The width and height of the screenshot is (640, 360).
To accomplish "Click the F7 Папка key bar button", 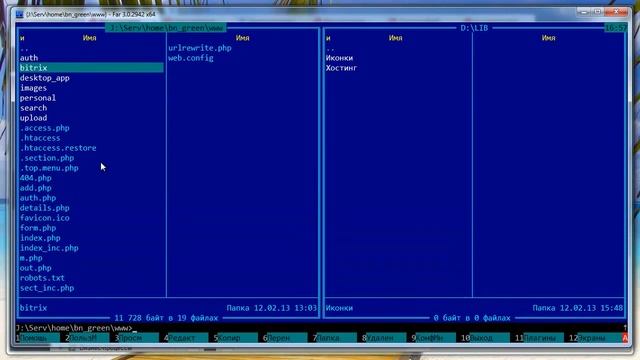I will [x=335, y=338].
